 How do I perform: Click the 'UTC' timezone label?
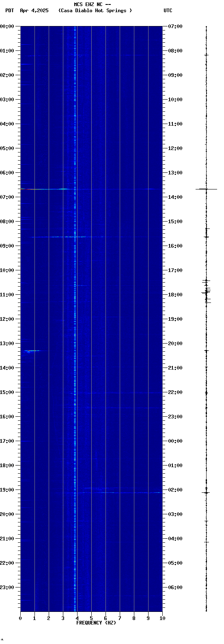tap(168, 11)
